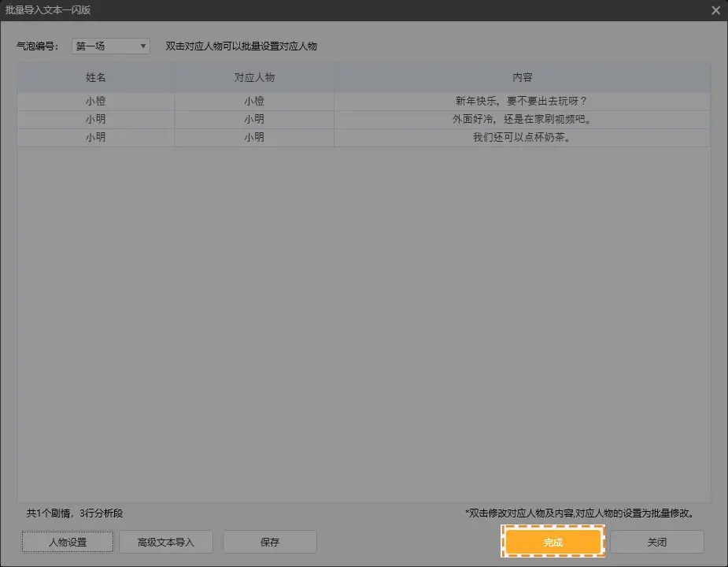Select the 对应人物 cell in the second row
Screen dimensions: 728x567
253,119
